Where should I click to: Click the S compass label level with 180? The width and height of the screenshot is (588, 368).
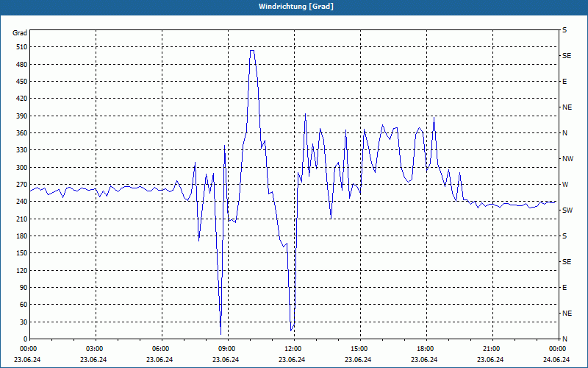564,236
